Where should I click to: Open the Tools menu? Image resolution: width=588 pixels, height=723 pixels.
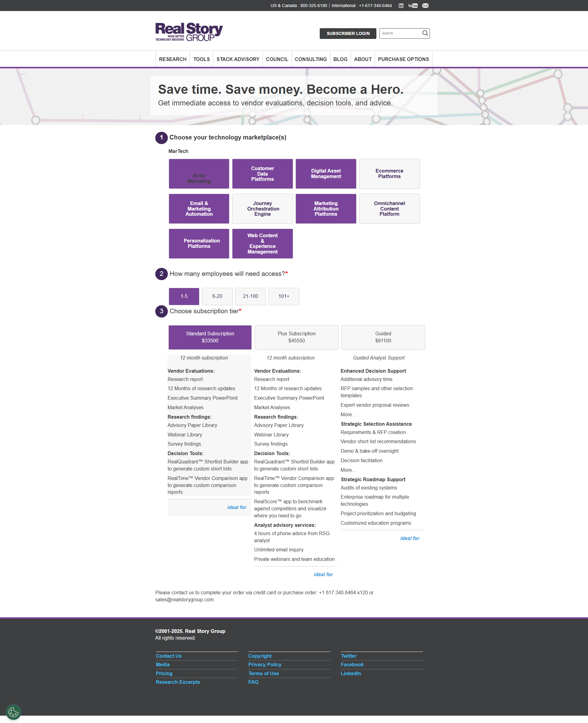point(201,59)
